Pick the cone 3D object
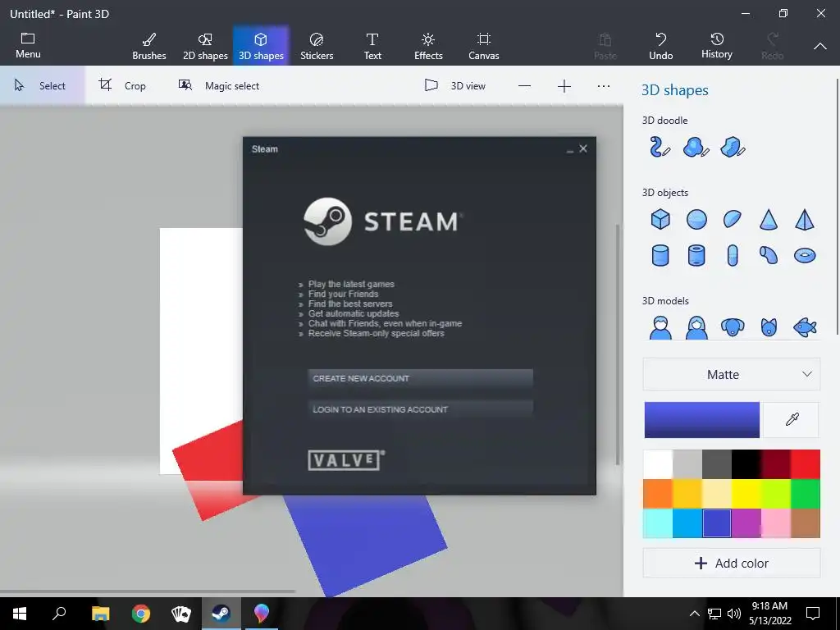Screen dimensions: 840x630 click(768, 219)
